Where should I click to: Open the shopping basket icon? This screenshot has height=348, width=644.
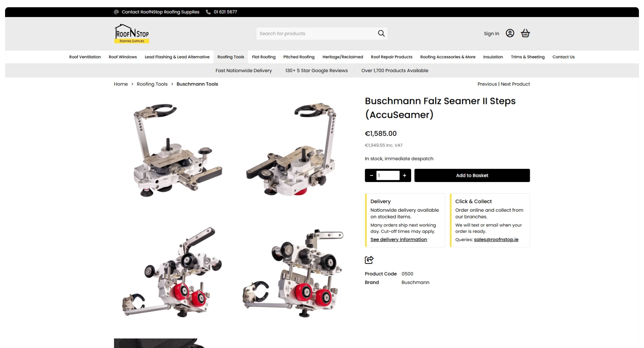(x=525, y=33)
